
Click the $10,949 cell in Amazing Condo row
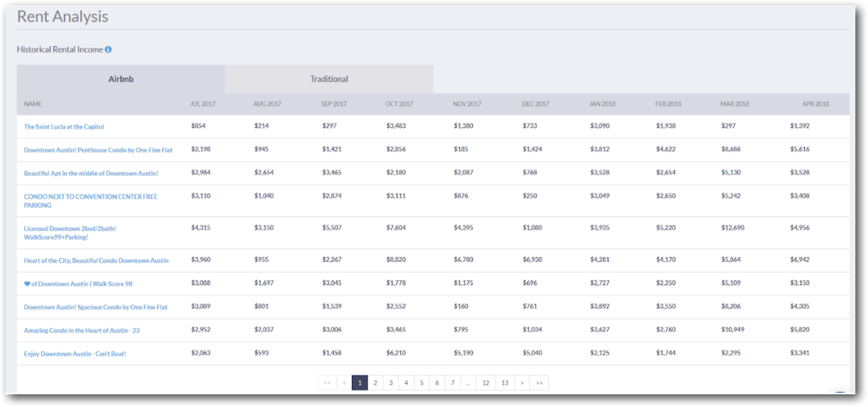tap(733, 330)
